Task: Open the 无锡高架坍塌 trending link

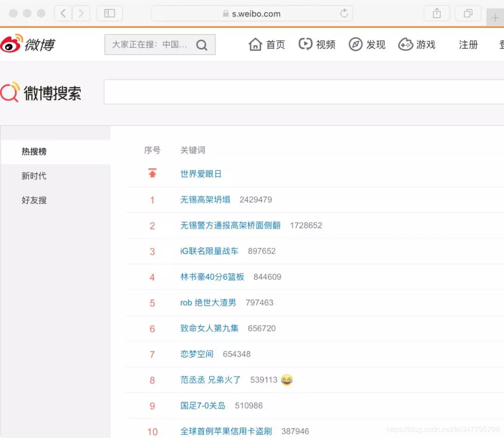Action: (x=205, y=200)
